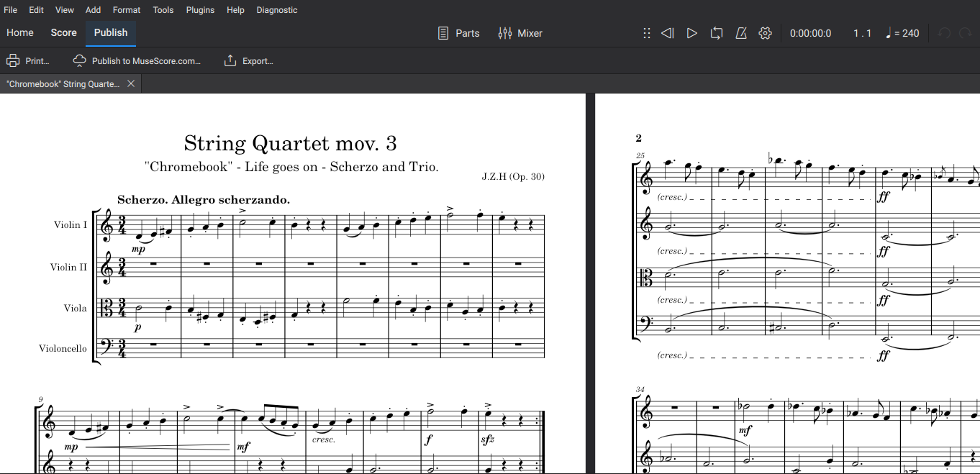Open the View menu
The width and height of the screenshot is (980, 474).
[65, 10]
